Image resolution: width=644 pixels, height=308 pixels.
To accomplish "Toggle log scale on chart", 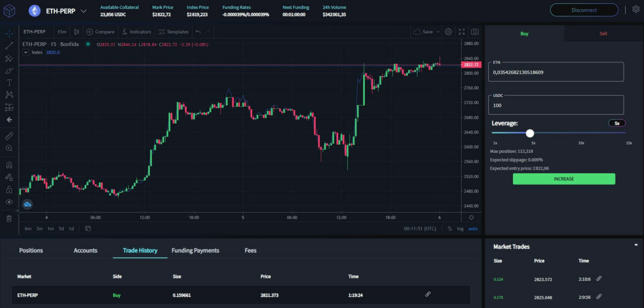I will 460,229.
